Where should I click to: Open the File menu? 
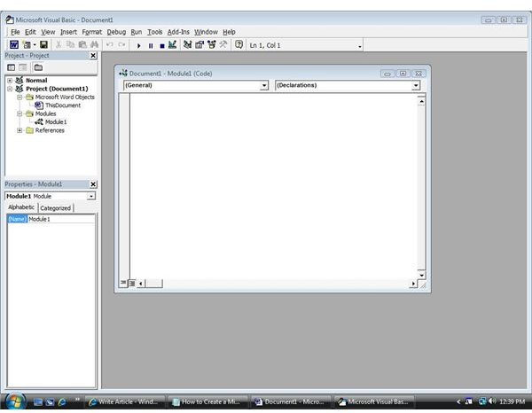point(15,32)
